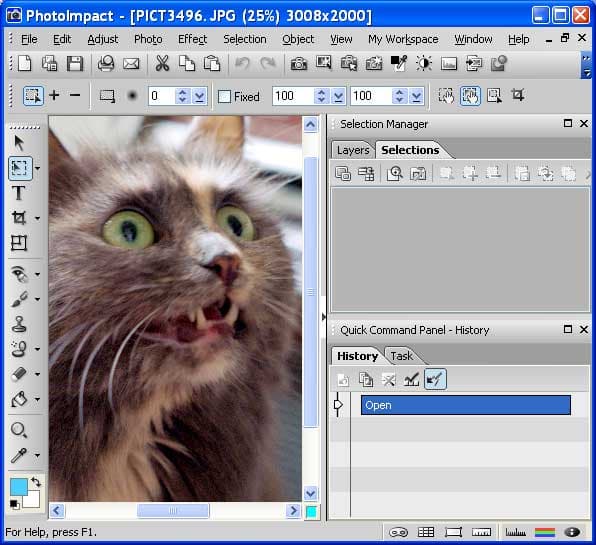Image resolution: width=596 pixels, height=545 pixels.
Task: Maximize the Quick Command Panel History
Action: pyautogui.click(x=567, y=329)
